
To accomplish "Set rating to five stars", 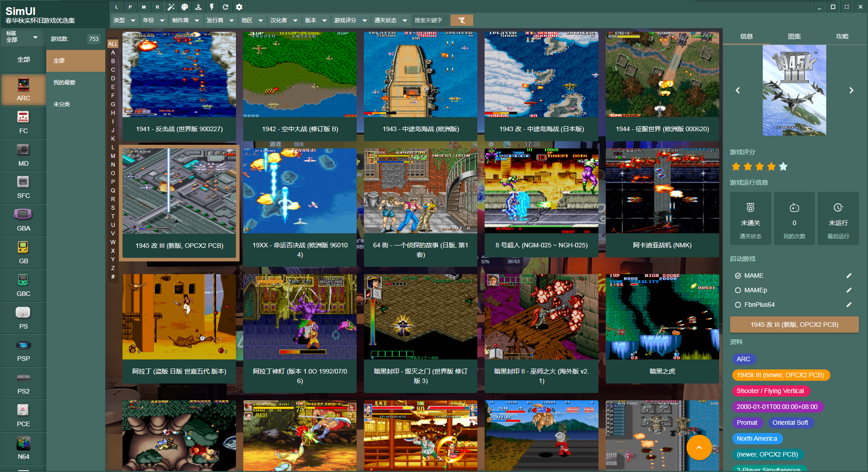I will tap(783, 167).
